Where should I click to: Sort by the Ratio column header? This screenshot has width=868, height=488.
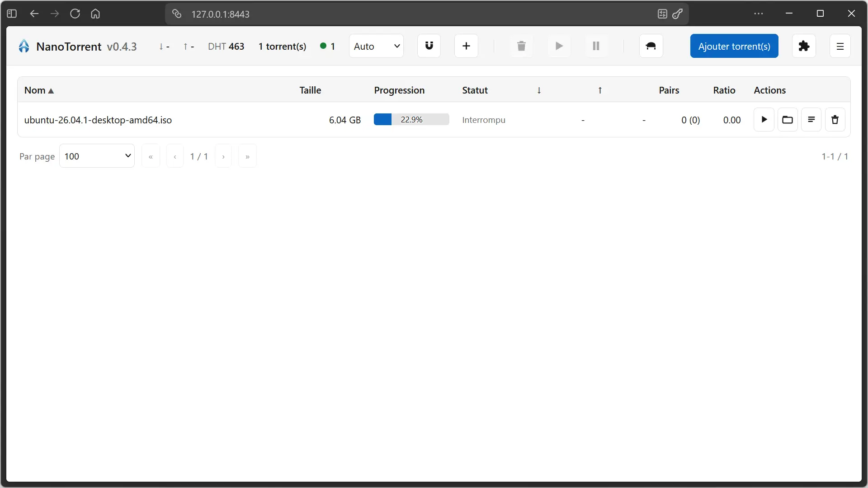click(724, 90)
